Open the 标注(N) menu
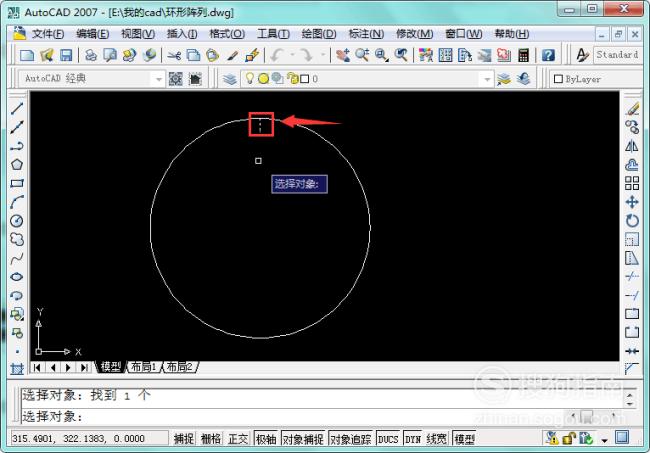This screenshot has width=650, height=453. coord(366,34)
